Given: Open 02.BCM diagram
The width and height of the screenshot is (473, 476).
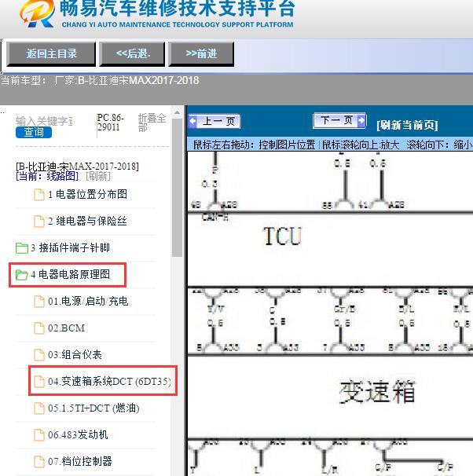Looking at the screenshot, I should 66,328.
